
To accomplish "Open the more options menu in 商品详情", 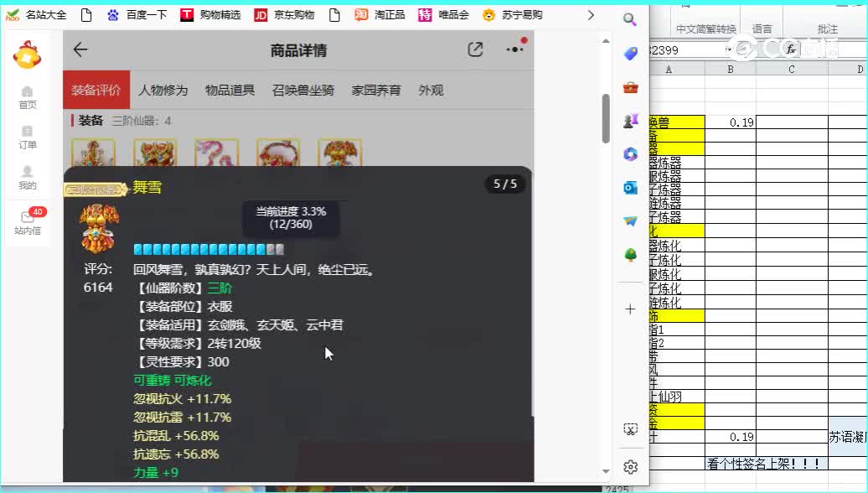I will click(515, 49).
